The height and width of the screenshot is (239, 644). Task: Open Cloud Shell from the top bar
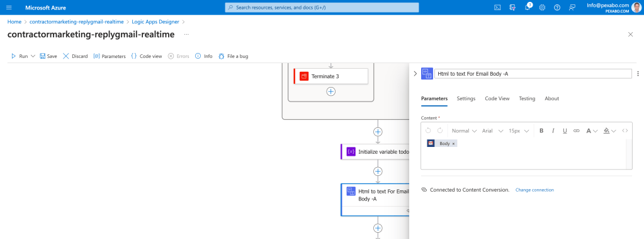(497, 8)
